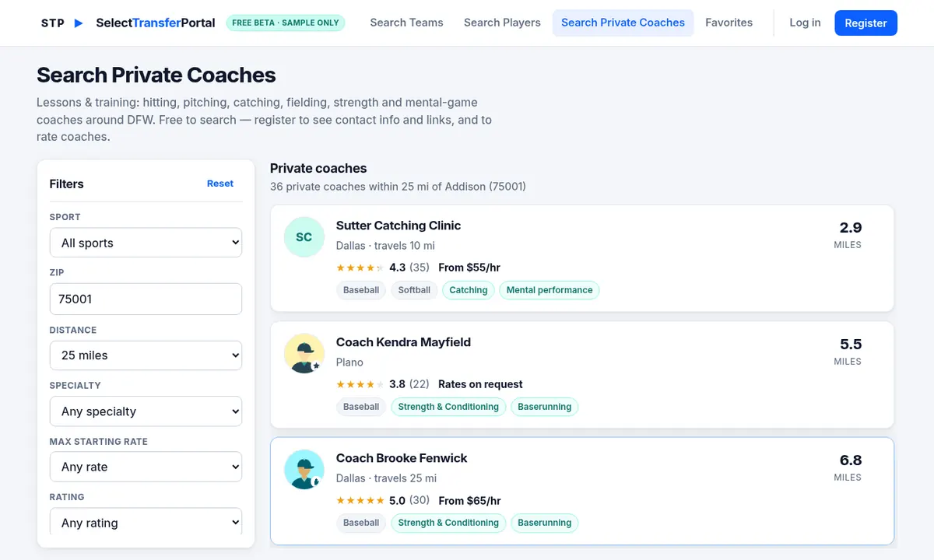Click Baserunning tag on Kendra Mayfield card
934x560 pixels.
[544, 407]
